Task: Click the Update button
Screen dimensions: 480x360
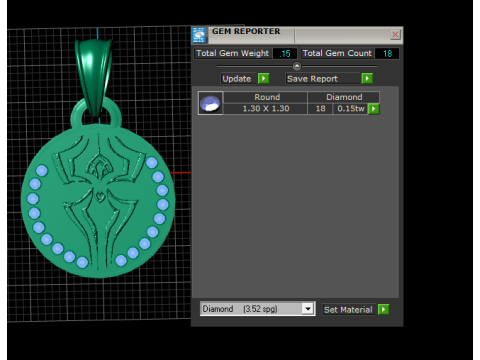Action: coord(237,79)
